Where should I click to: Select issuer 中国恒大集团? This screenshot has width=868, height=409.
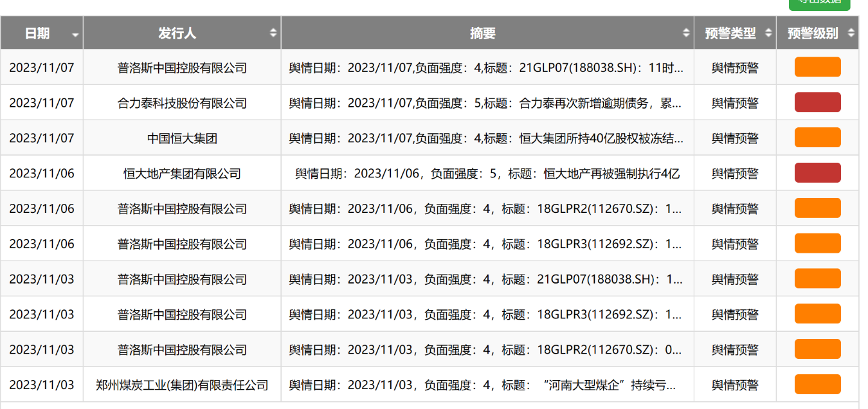182,138
